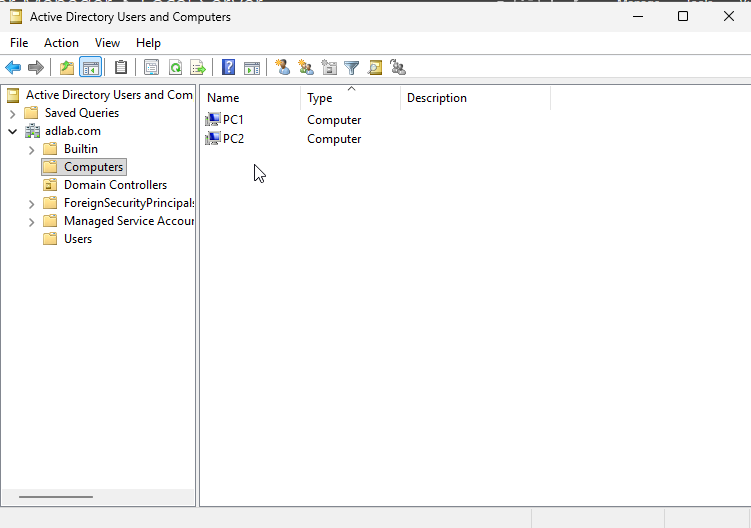Open the Help menu
This screenshot has width=751, height=528.
[148, 43]
